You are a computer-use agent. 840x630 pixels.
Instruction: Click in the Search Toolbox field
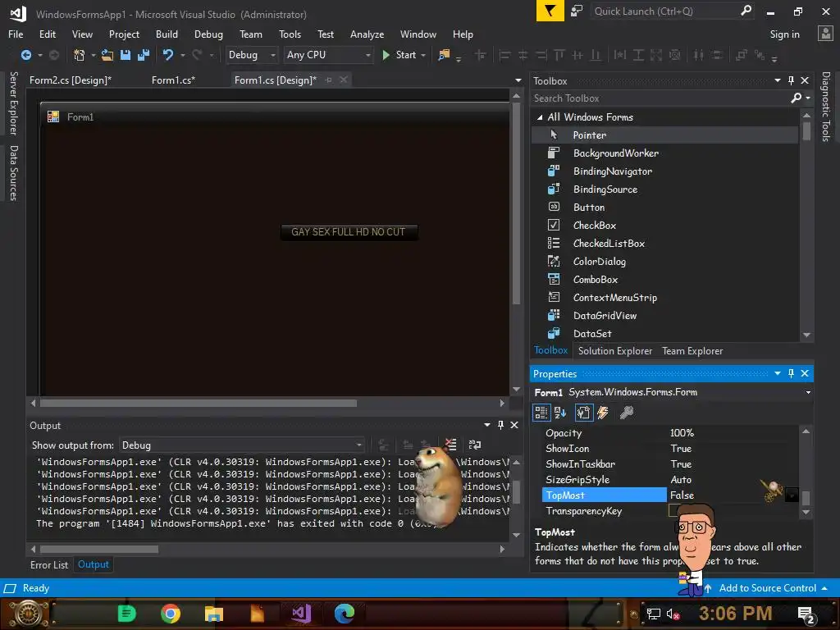pos(660,98)
